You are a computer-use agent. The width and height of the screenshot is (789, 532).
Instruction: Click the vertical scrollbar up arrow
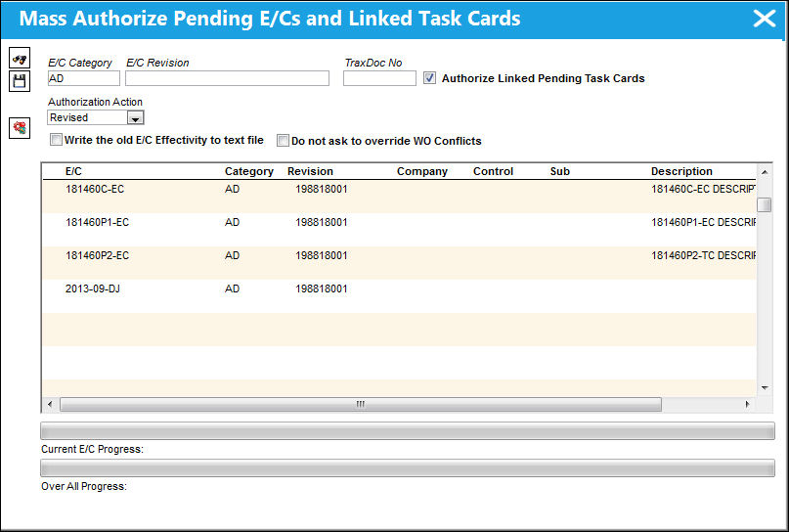click(765, 172)
